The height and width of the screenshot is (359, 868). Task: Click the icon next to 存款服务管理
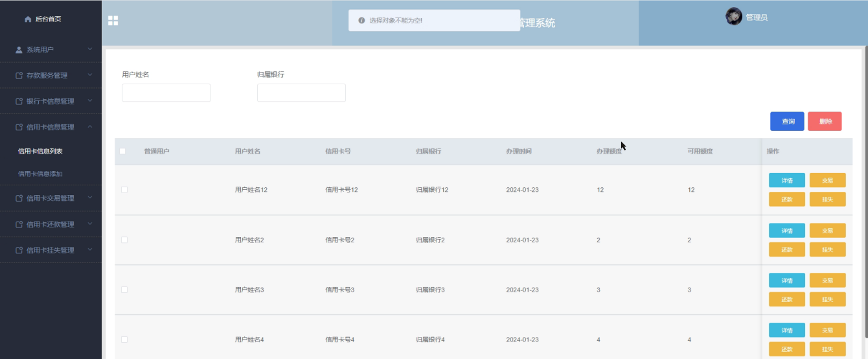(x=19, y=76)
